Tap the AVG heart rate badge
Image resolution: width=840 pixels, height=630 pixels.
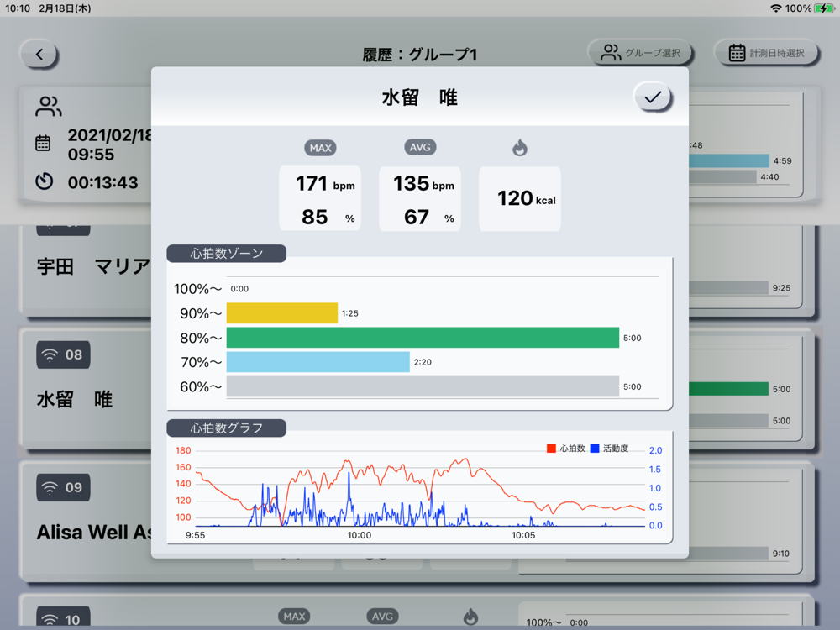coord(419,148)
